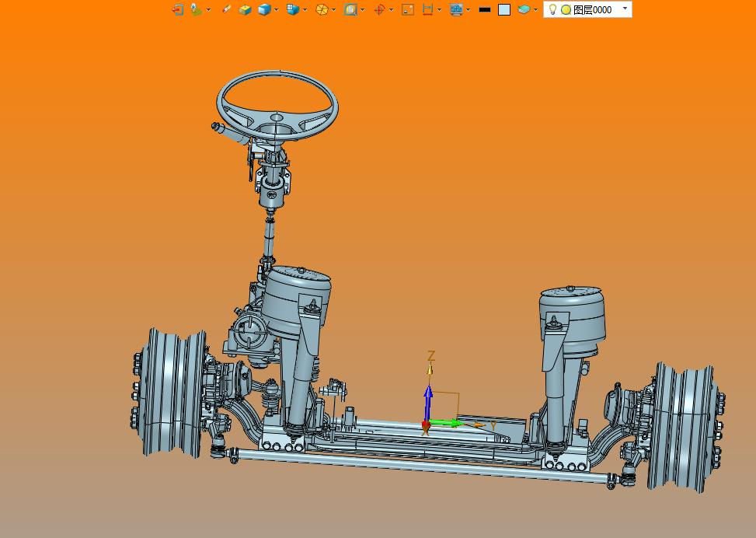Click the eraser-style clear icon
Screen dimensions: 756x538
[226, 9]
